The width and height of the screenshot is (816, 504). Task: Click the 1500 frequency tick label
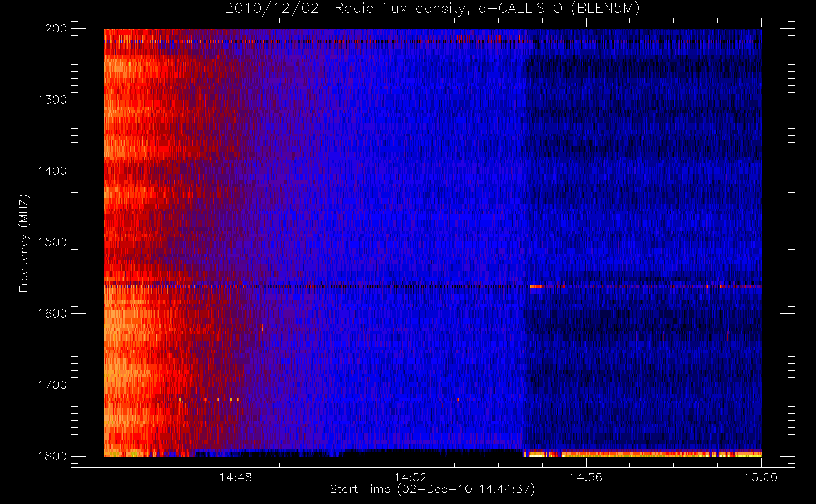(52, 242)
